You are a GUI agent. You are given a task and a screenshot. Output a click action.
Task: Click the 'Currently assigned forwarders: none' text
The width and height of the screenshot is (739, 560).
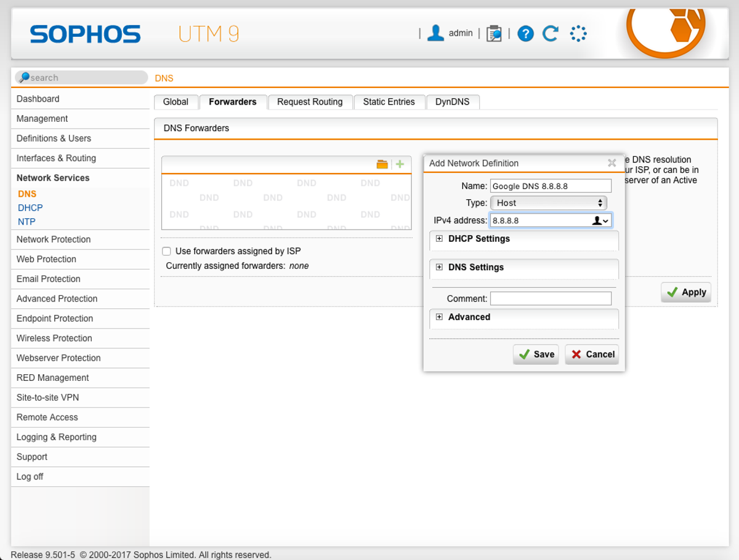237,266
